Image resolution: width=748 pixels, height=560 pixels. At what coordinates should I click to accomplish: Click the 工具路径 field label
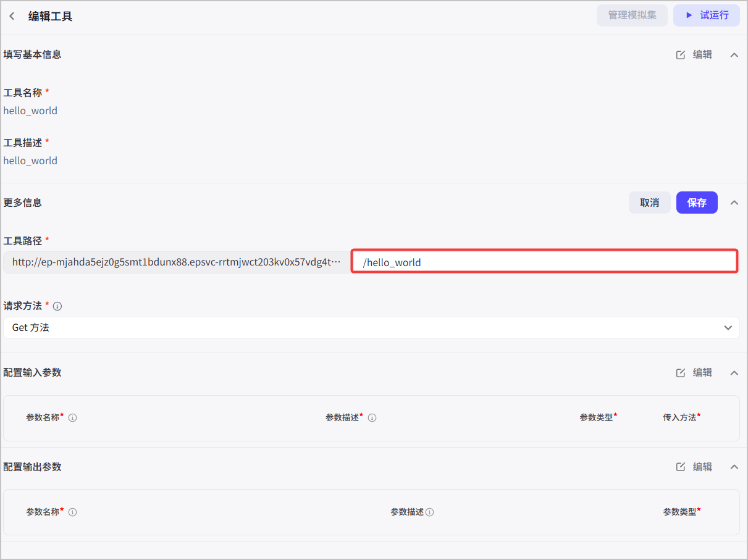click(22, 241)
